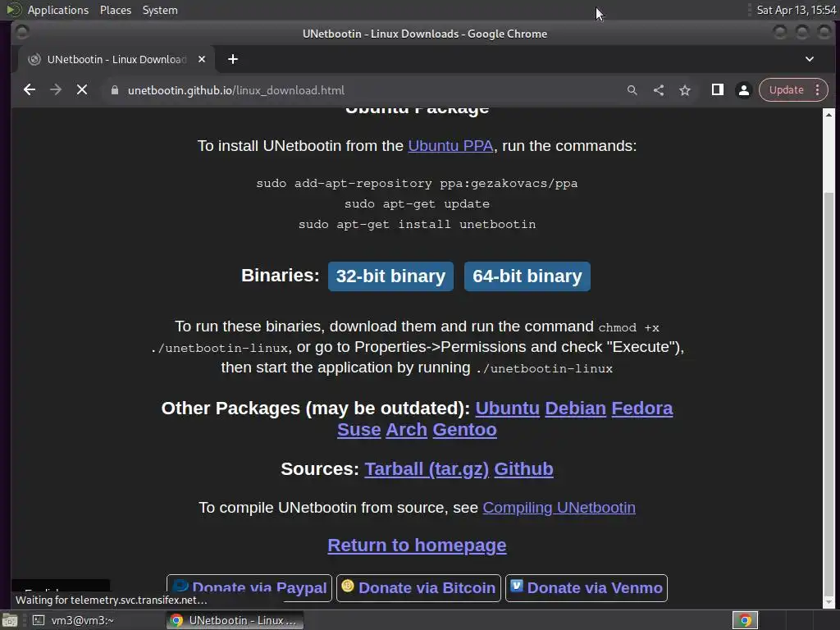The width and height of the screenshot is (840, 630).
Task: Open the Ubuntu package link
Action: [x=507, y=409]
